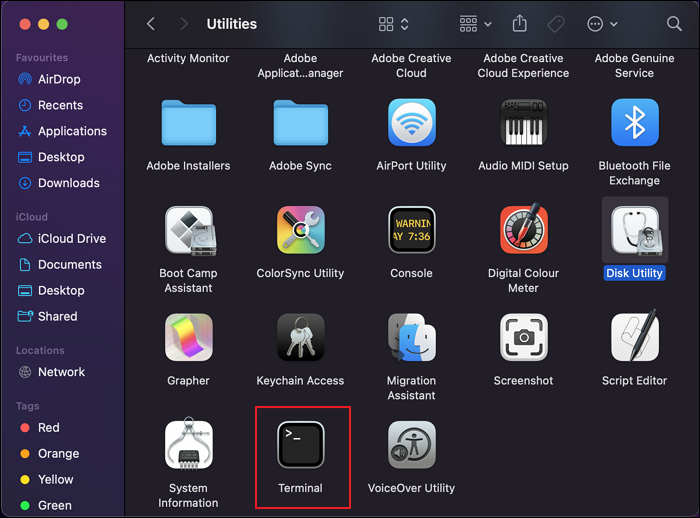This screenshot has height=518, width=700.
Task: Open the icon view switcher dropdown
Action: click(393, 24)
